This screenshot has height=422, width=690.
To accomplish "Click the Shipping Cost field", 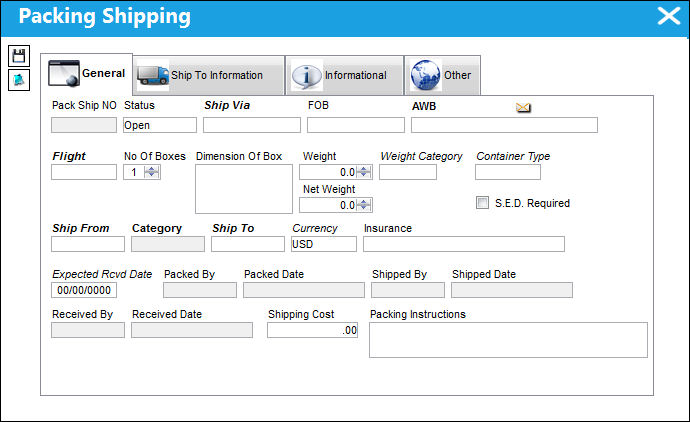I will [312, 330].
